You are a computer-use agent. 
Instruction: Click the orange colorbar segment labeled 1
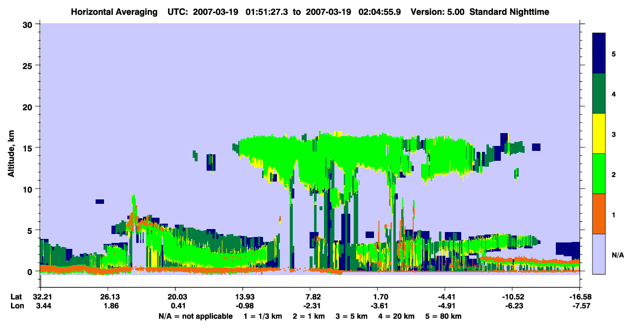coord(599,214)
